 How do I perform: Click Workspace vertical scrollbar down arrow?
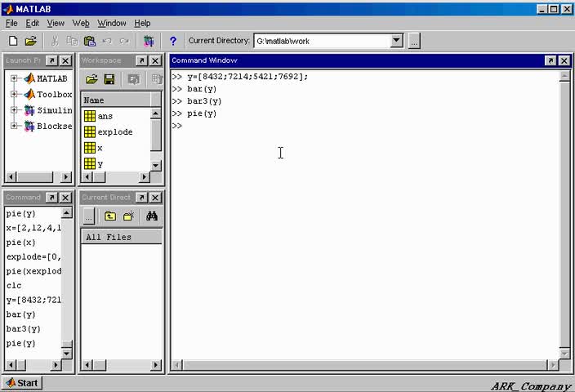pos(155,166)
